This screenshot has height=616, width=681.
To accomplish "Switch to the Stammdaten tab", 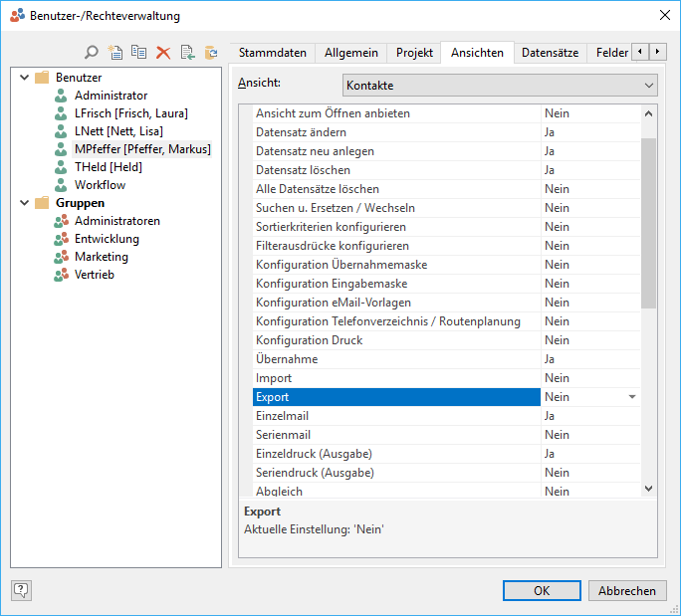I will 273,53.
